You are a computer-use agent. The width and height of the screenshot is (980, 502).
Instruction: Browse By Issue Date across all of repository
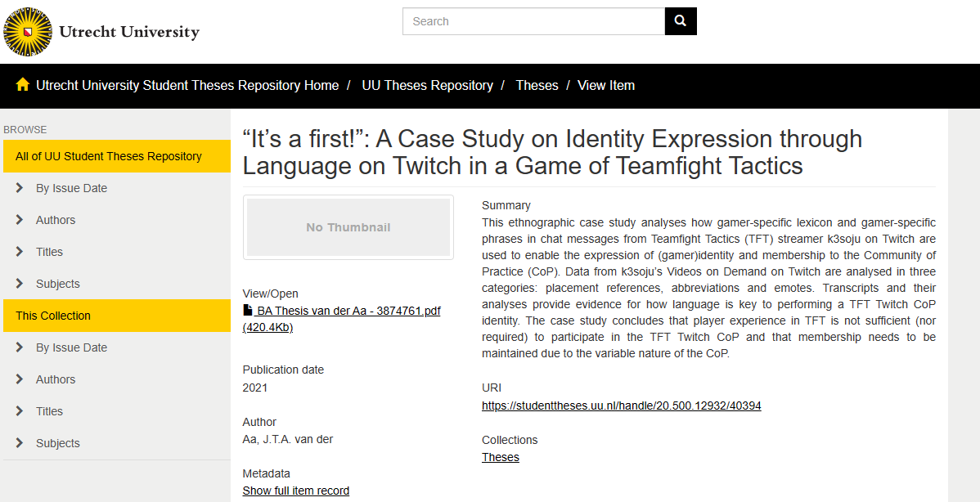click(71, 189)
